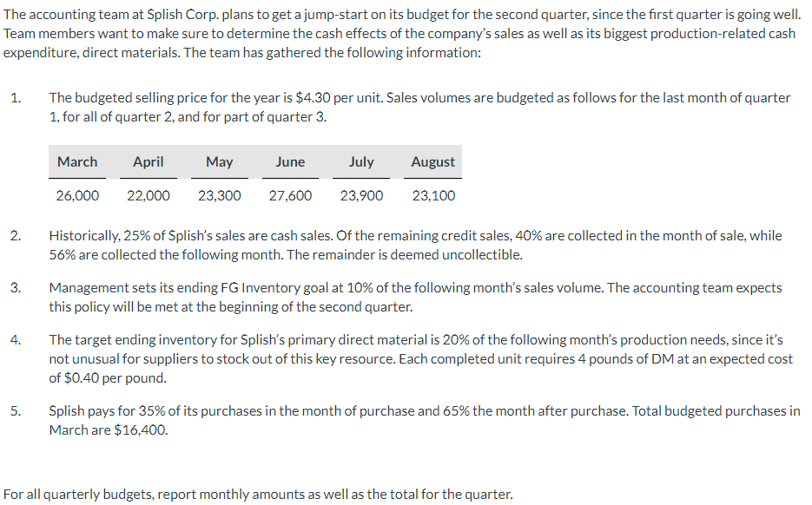Screen dimensions: 812x505
Task: Click the 23,300 May sales value
Action: coord(219,195)
